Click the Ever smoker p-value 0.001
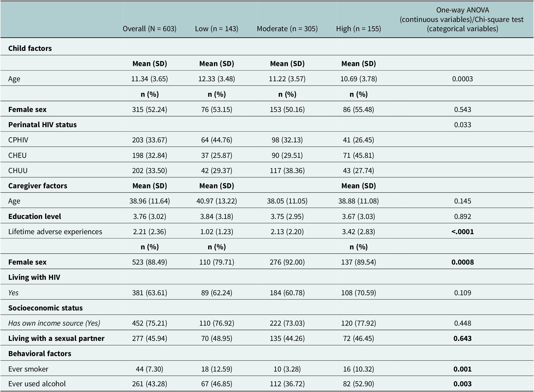 click(462, 369)
